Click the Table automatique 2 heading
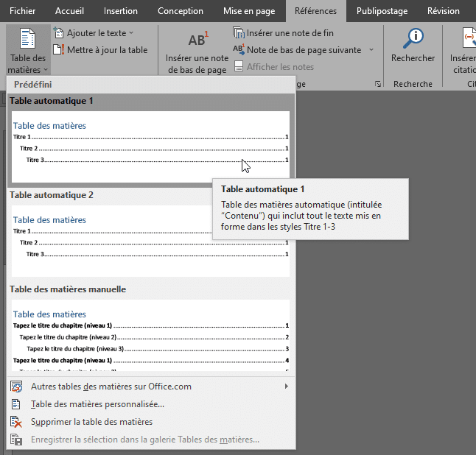Viewport: 476px width, 455px height. click(52, 195)
